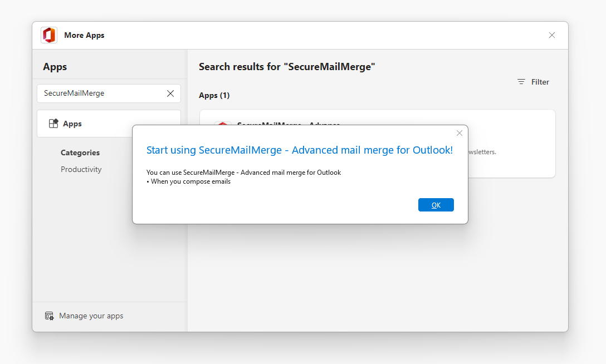Click the Apps (1) results header
Viewport: 606px width, 364px height.
pos(214,95)
